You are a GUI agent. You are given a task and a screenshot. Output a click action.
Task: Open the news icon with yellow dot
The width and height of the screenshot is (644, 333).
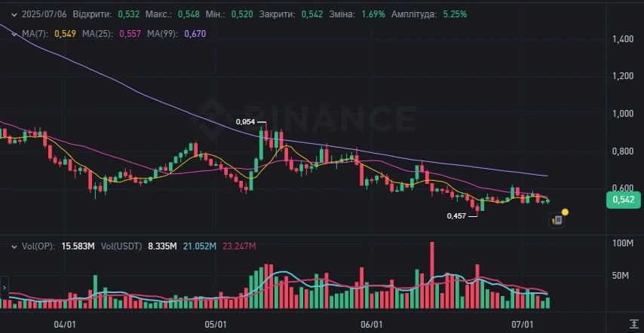coord(558,220)
